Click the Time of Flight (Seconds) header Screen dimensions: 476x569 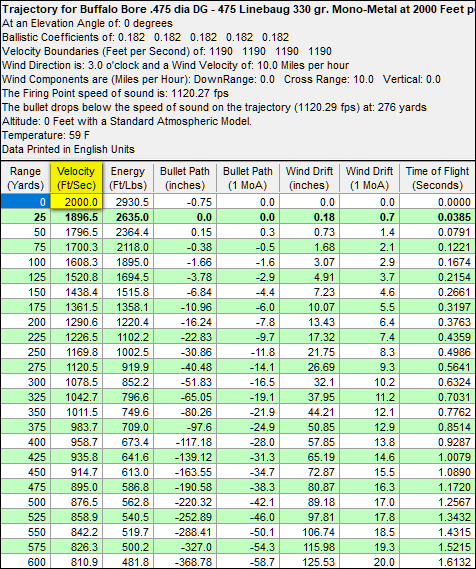point(437,178)
